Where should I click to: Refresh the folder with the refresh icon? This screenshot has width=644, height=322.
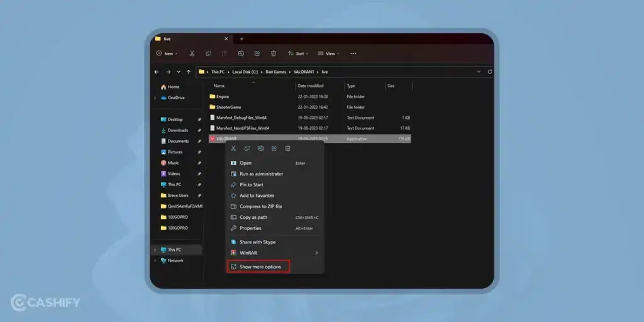pyautogui.click(x=489, y=72)
